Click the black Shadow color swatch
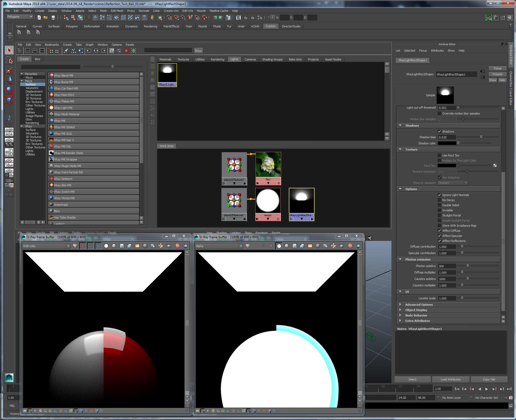 (x=447, y=143)
